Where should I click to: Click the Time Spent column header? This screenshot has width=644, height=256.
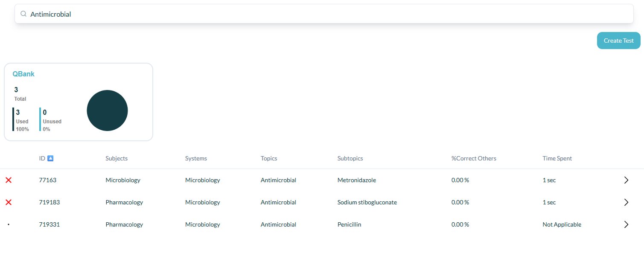557,158
